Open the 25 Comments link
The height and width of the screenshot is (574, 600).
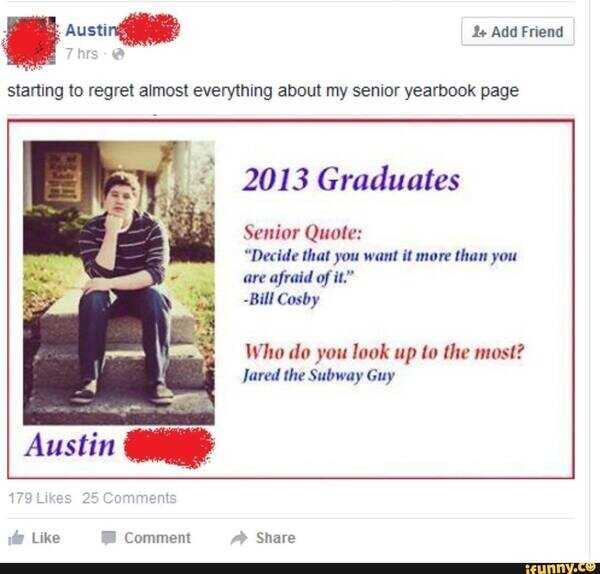point(129,498)
